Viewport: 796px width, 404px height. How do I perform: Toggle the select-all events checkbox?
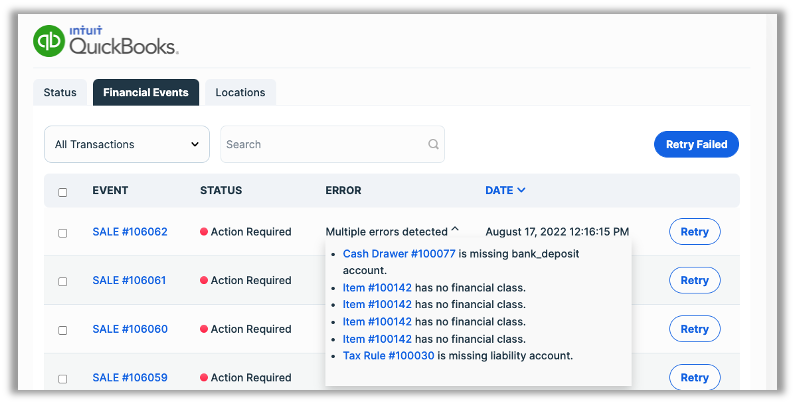pos(63,192)
